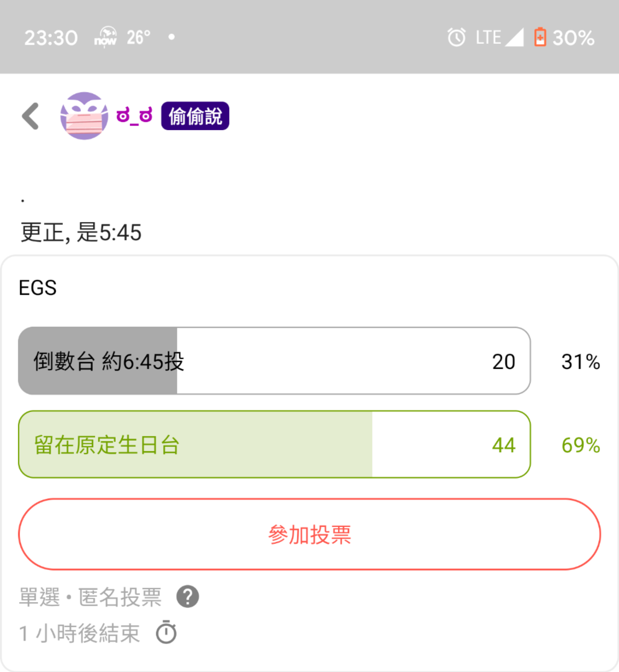The height and width of the screenshot is (672, 619).
Task: Open the masked owl avatar profile
Action: tap(84, 116)
